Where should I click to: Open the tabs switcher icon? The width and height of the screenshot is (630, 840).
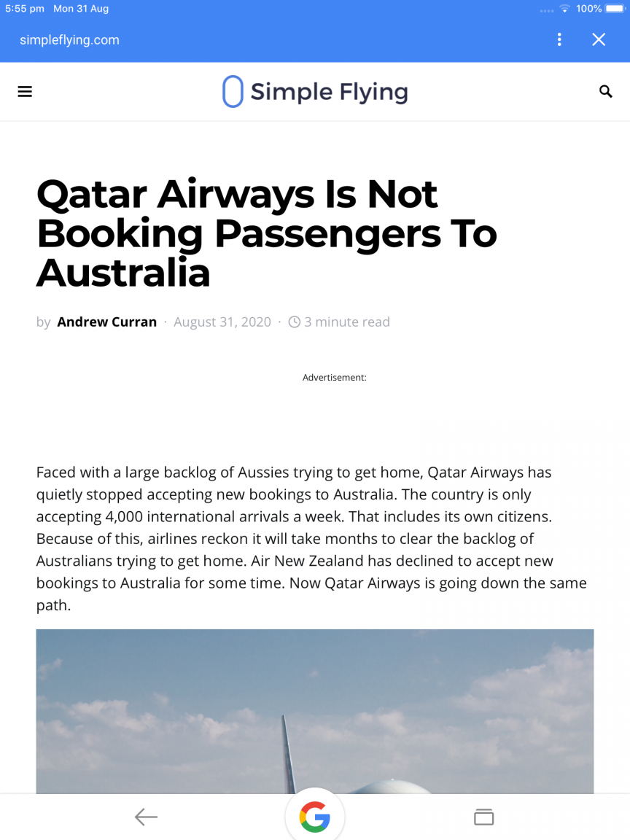483,817
